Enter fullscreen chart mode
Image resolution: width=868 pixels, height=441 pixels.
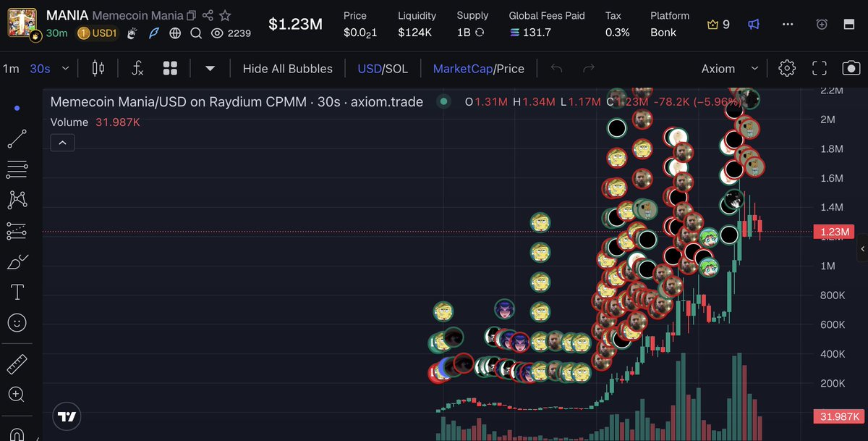[x=820, y=69]
